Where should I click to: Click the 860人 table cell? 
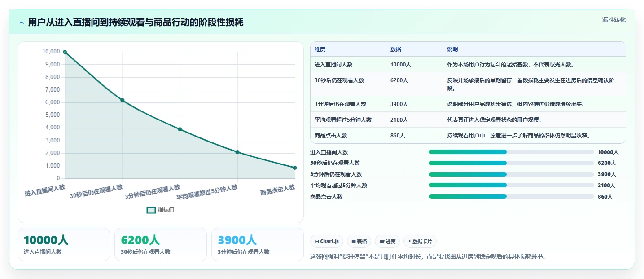point(398,136)
